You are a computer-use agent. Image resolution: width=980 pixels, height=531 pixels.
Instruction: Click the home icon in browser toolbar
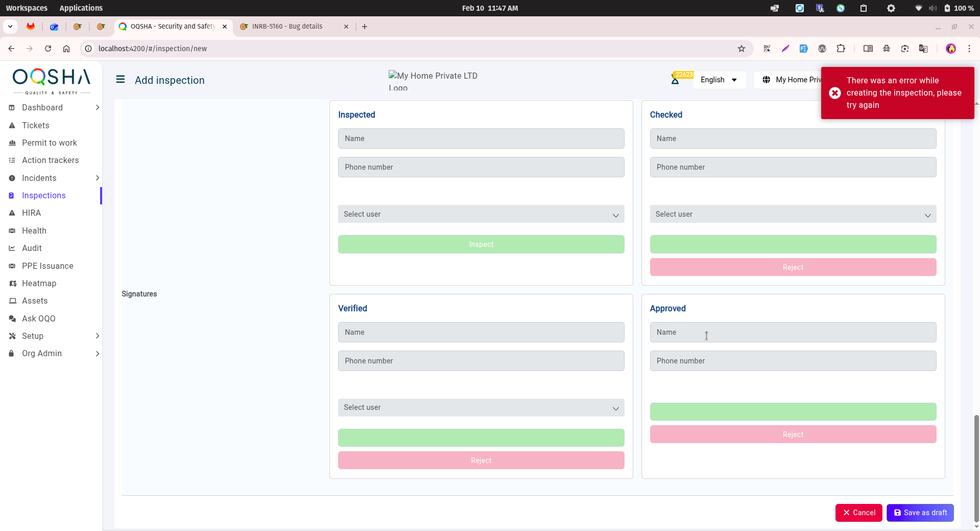[66, 49]
